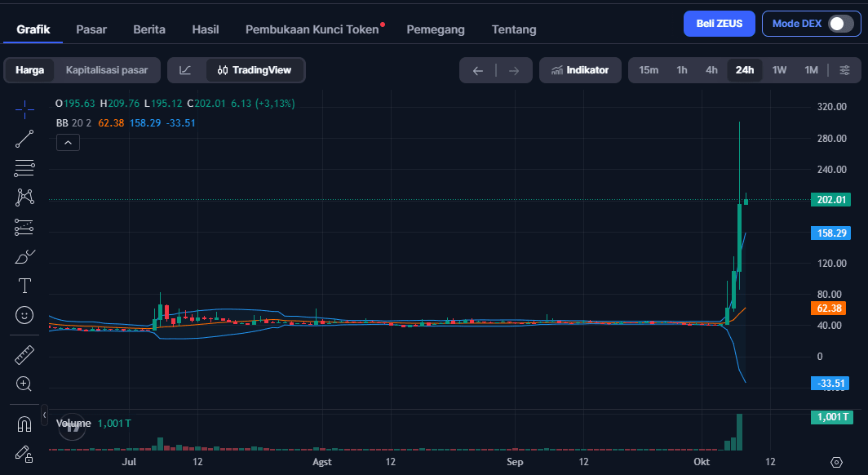Open the Indikator menu
This screenshot has width=868, height=475.
tap(580, 70)
